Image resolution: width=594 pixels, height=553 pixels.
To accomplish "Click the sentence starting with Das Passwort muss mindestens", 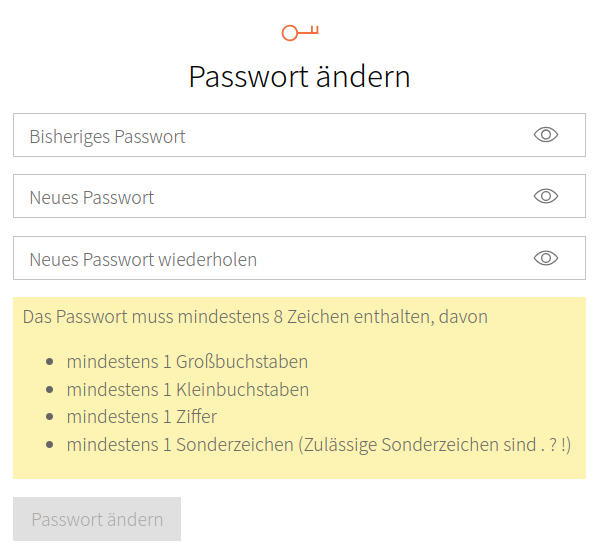I will 255,317.
